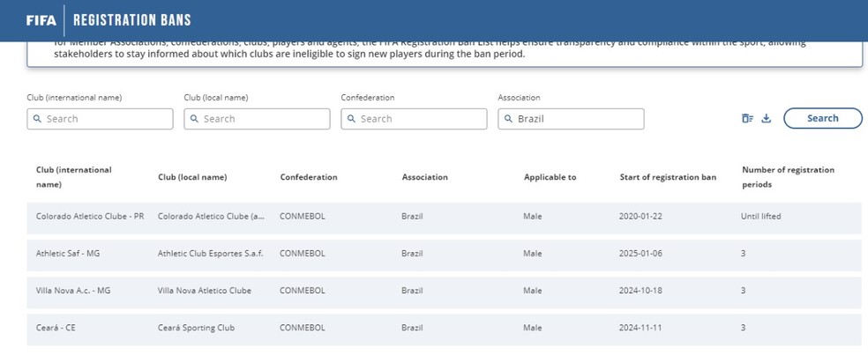
Task: Click the Number of registration periods header
Action: 788,177
